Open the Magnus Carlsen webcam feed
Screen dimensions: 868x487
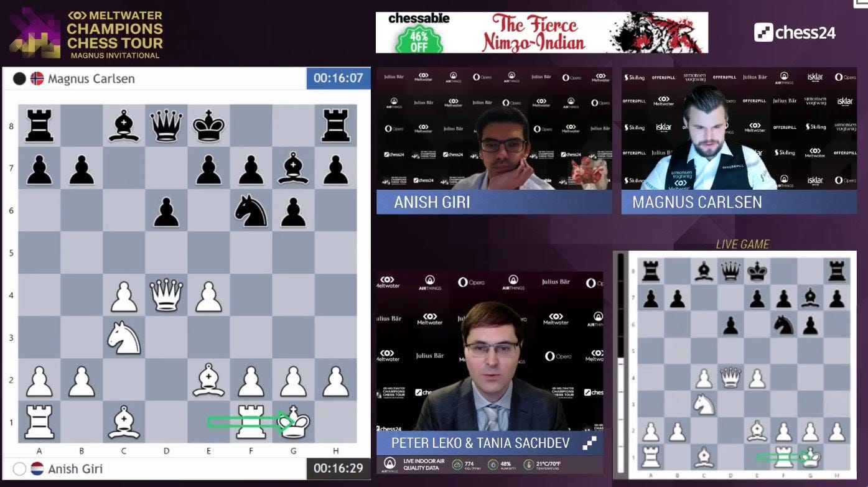coord(739,129)
